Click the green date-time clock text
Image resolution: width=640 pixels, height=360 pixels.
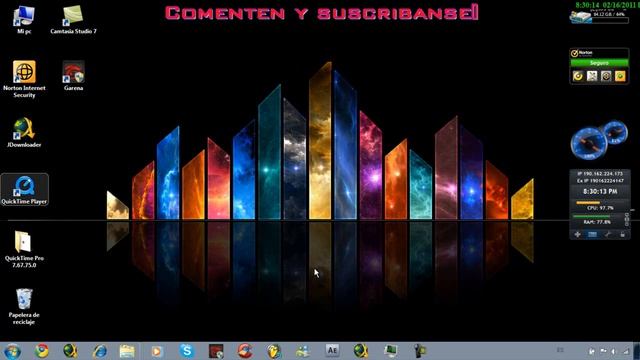607,5
